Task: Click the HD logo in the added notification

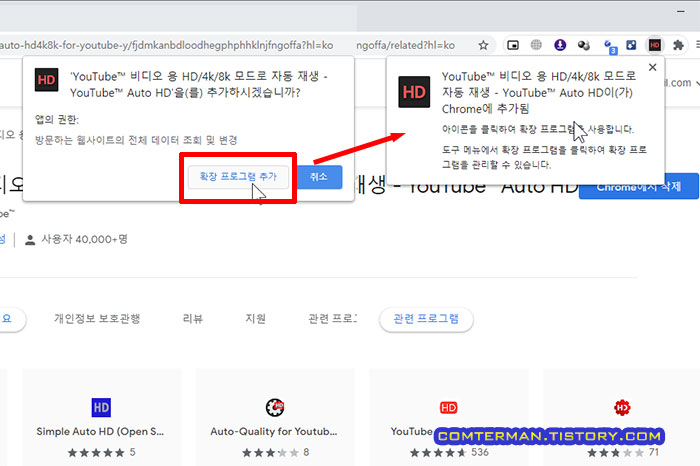Action: (414, 92)
